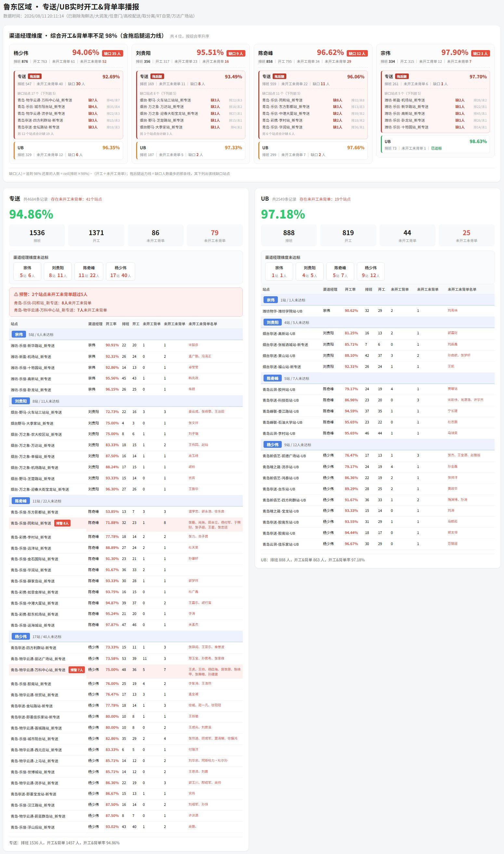Click the 已达标 status in 宗伟's UB block
The height and width of the screenshot is (854, 504).
(x=436, y=148)
